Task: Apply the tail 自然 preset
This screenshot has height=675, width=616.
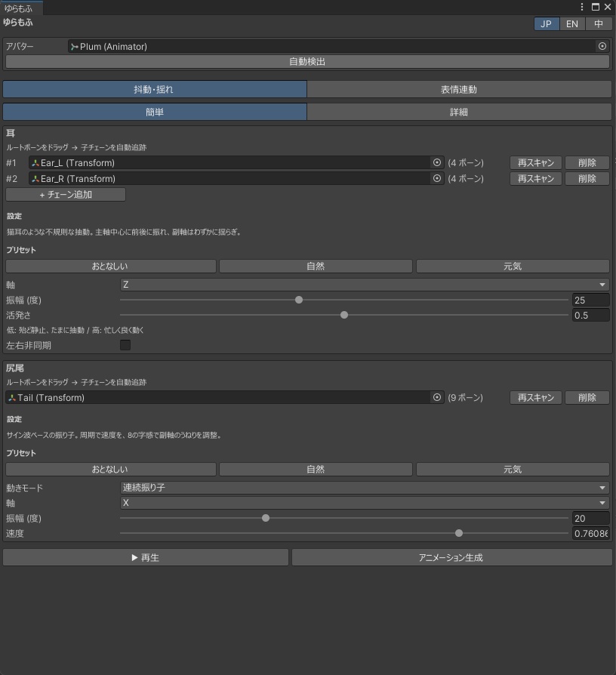Action: pos(316,469)
